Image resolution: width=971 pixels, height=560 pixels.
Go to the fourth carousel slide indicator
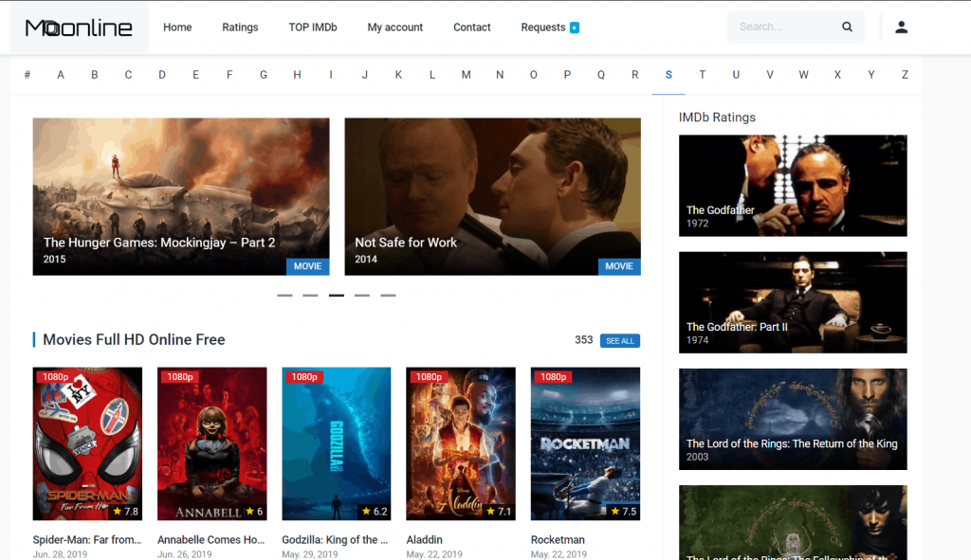(362, 295)
